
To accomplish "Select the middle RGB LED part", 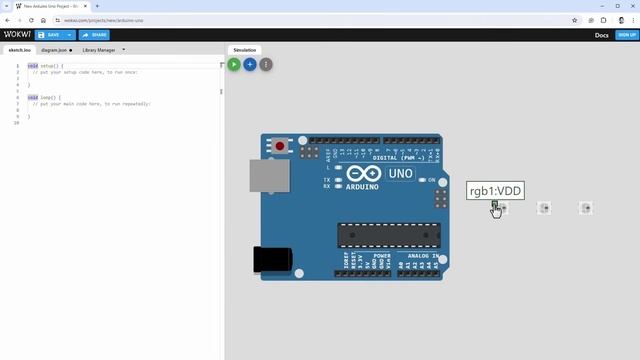I will tap(544, 208).
